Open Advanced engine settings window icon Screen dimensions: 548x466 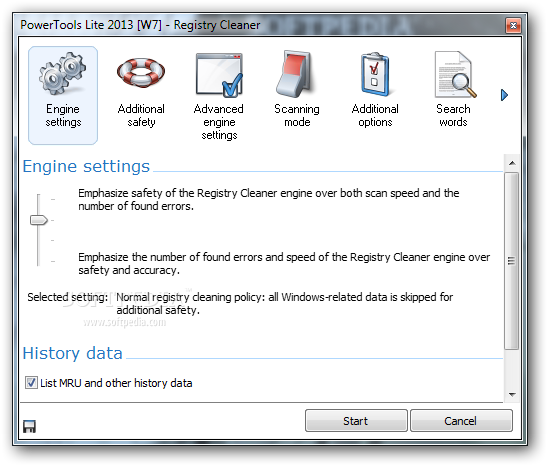[219, 75]
